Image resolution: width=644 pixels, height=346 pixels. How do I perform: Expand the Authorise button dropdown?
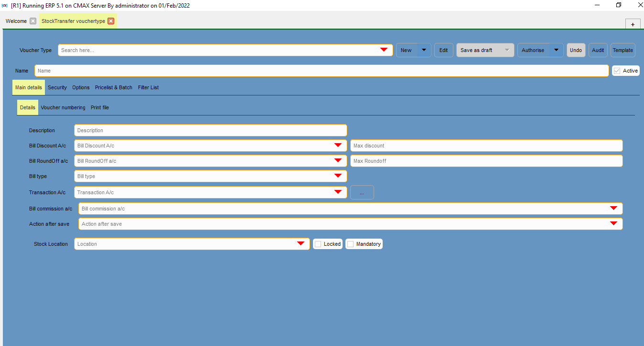pyautogui.click(x=556, y=50)
